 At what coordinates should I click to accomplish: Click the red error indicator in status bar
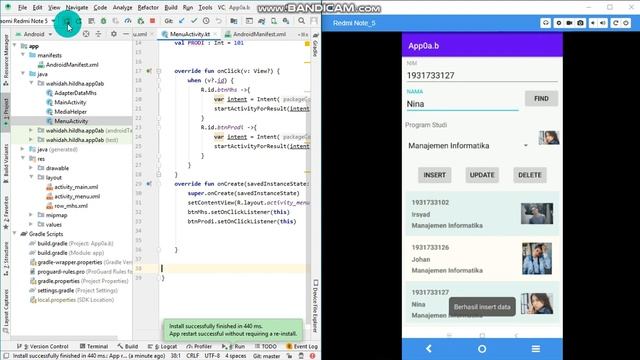(312, 356)
